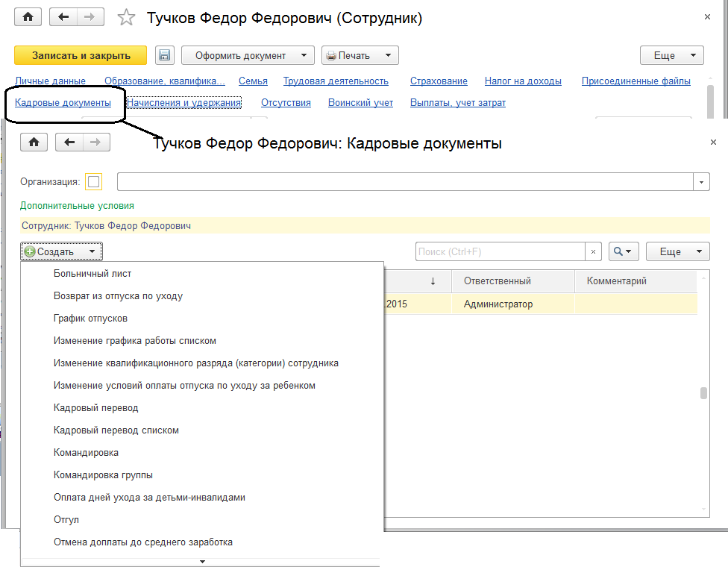Click the floppy disk save icon
Viewport: 728px width, 567px height.
[165, 55]
